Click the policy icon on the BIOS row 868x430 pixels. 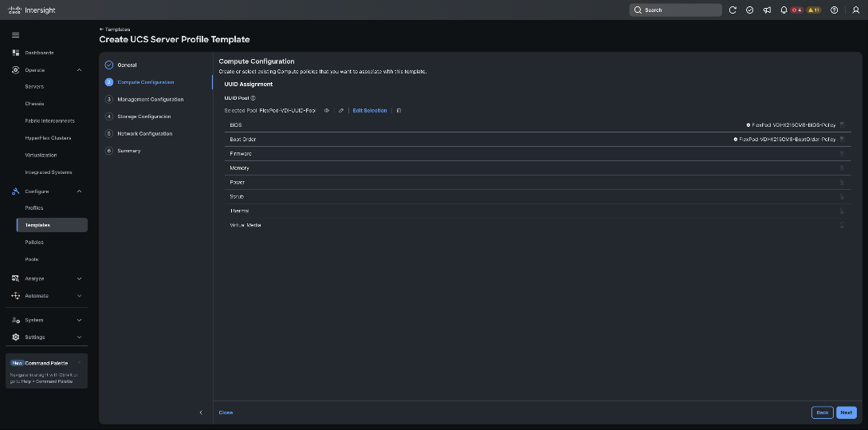click(842, 124)
